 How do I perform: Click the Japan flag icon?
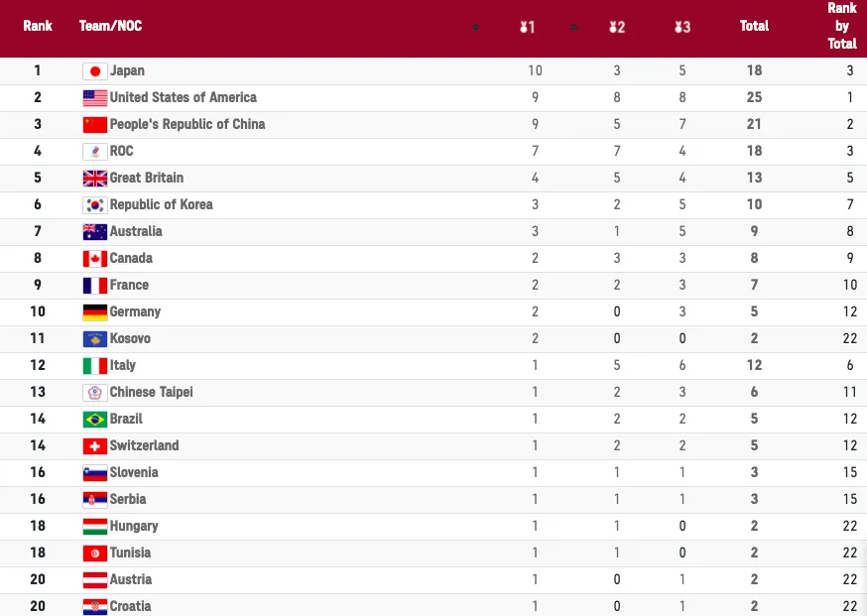coord(94,71)
